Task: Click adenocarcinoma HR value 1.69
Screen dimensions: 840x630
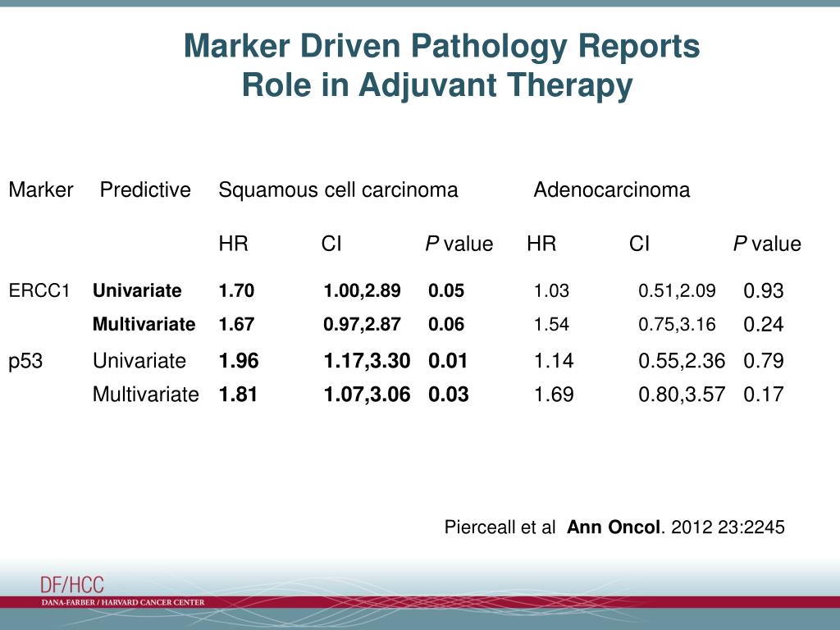Action: 554,395
